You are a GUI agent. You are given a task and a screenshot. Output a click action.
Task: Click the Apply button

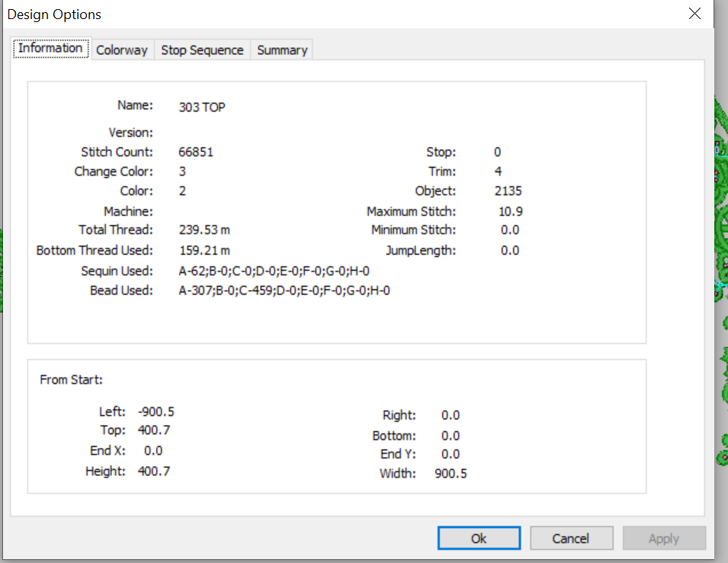(x=663, y=538)
